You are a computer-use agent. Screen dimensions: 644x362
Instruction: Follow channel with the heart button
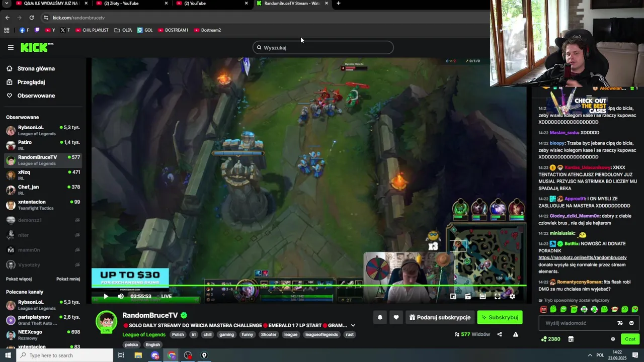pyautogui.click(x=396, y=317)
